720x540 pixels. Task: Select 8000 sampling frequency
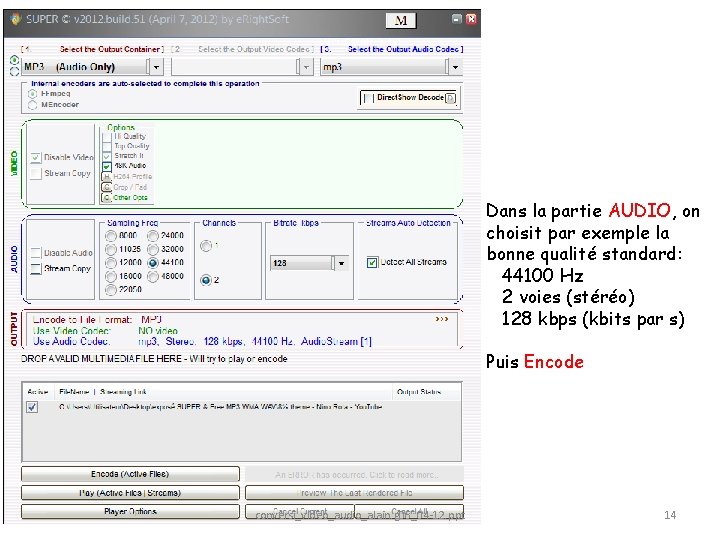point(111,236)
